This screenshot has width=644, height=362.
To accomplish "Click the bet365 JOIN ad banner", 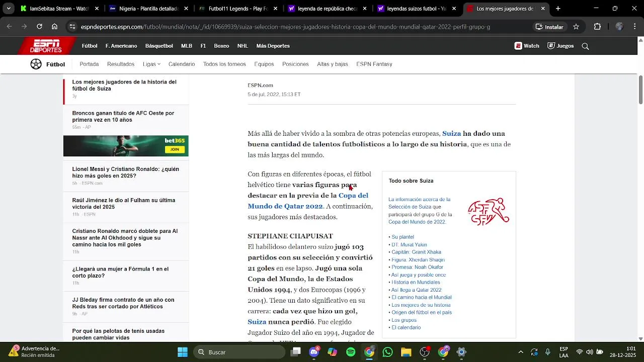I will pyautogui.click(x=126, y=146).
